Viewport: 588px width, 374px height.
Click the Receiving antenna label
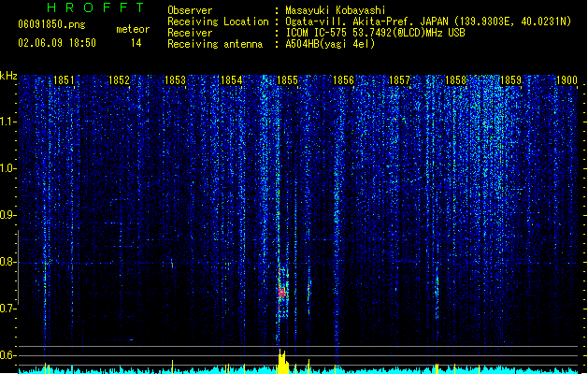click(x=215, y=44)
